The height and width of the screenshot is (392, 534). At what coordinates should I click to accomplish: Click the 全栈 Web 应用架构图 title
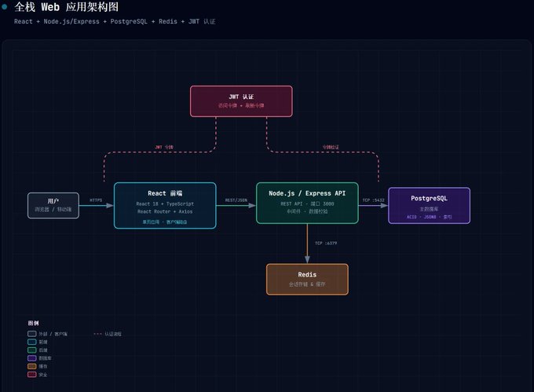click(67, 7)
